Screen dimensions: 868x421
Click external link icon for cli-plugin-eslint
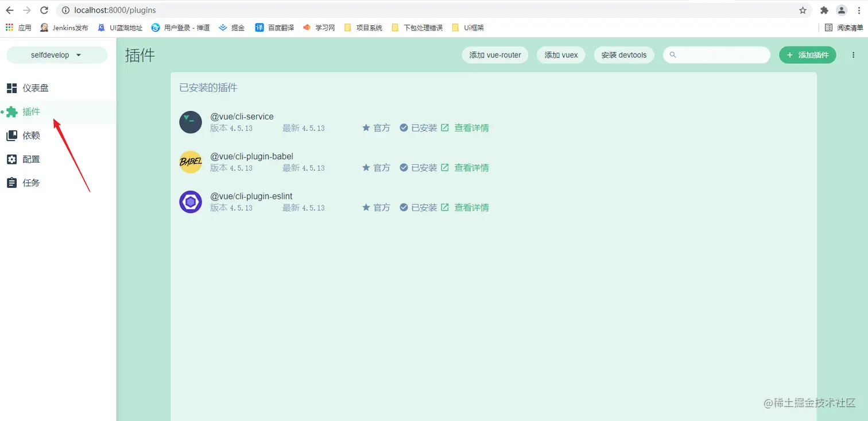[x=445, y=207]
